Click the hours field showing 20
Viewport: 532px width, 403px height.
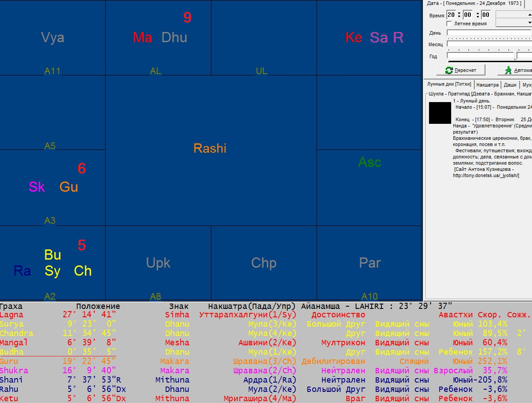tap(451, 15)
